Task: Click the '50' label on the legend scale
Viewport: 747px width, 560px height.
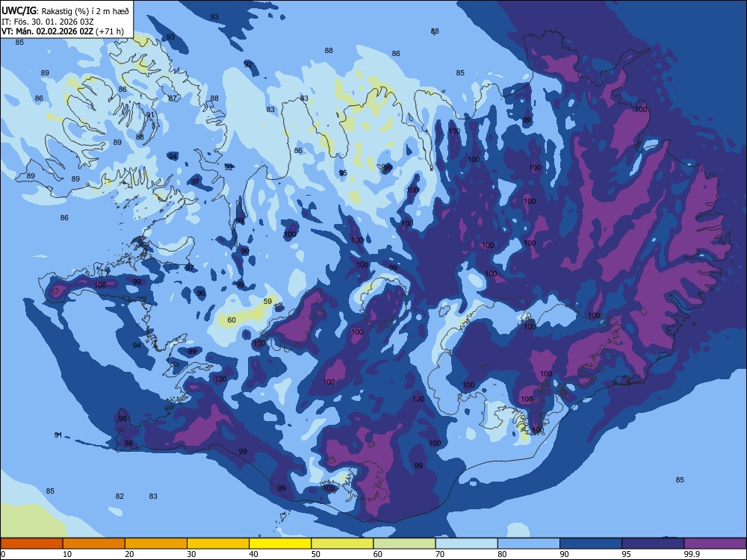Action: pyautogui.click(x=316, y=554)
